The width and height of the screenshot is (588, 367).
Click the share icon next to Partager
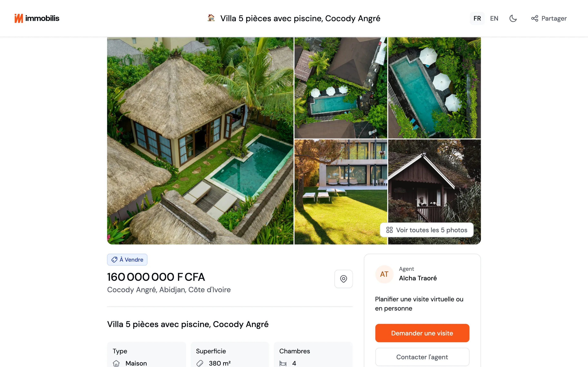pos(535,18)
